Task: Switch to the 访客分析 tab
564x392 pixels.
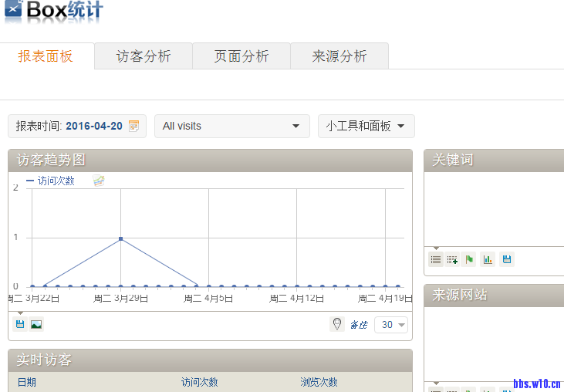Action: coord(144,56)
